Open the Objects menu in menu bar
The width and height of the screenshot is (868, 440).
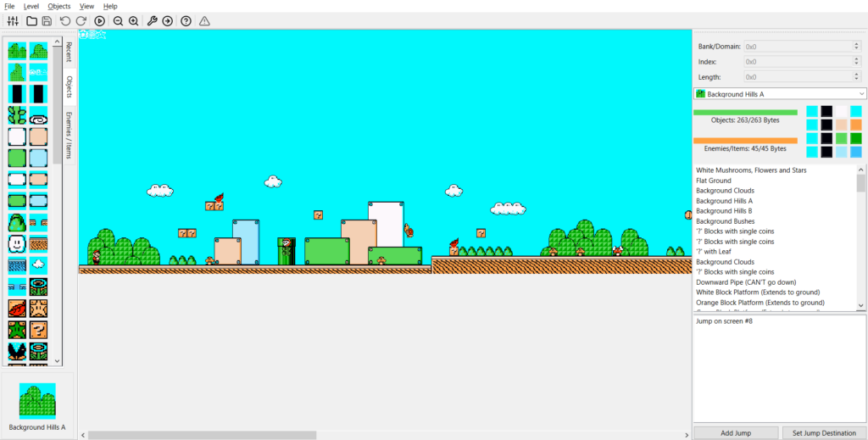(x=59, y=6)
